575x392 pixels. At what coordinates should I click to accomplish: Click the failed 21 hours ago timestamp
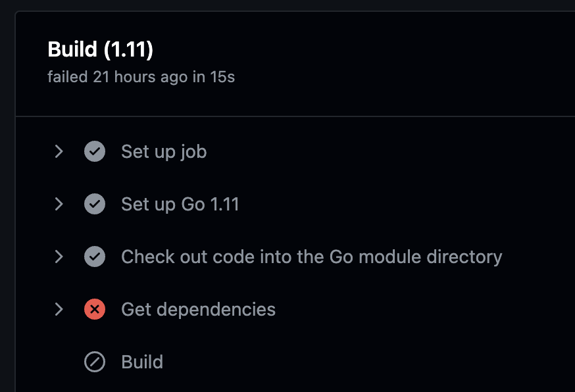click(120, 77)
